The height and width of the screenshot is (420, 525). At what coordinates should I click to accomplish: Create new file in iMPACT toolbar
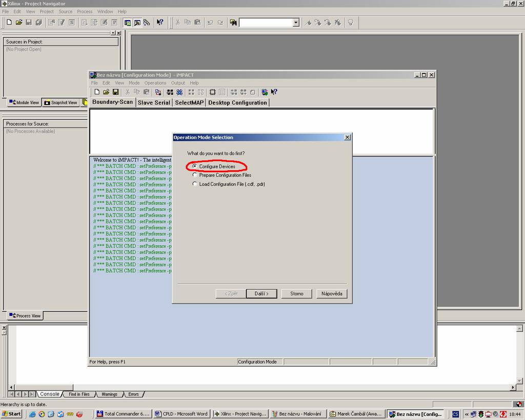coord(97,92)
